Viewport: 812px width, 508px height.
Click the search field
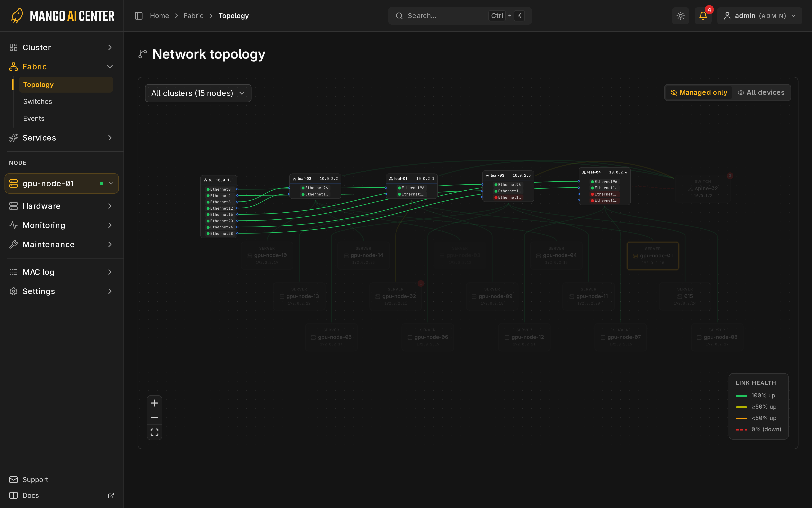(460, 16)
